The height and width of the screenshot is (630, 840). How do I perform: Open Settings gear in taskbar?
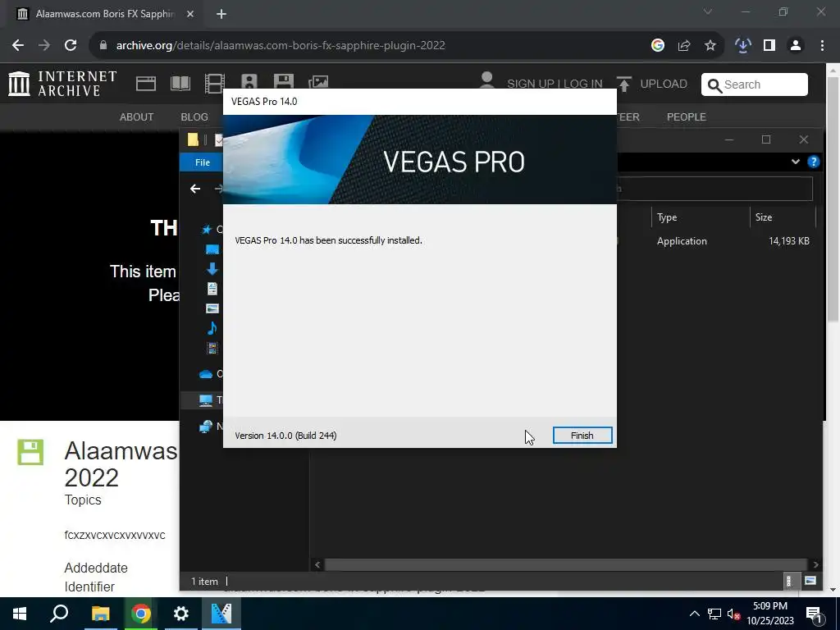pos(181,614)
